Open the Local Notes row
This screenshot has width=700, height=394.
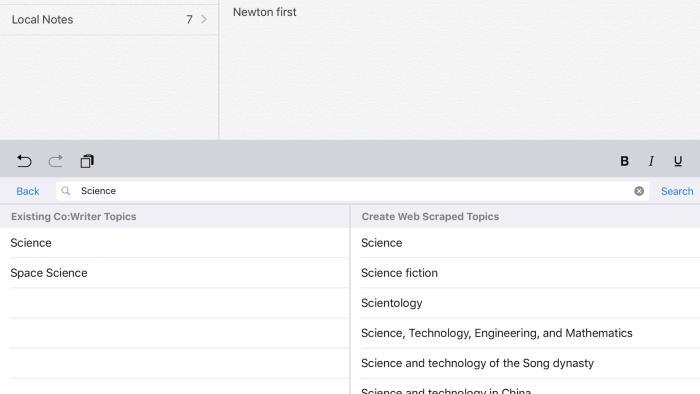click(x=109, y=20)
